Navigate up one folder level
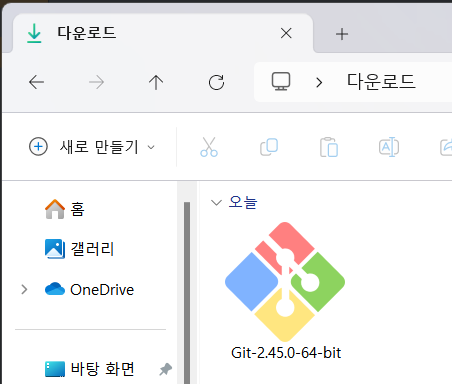This screenshot has width=452, height=384. [156, 82]
